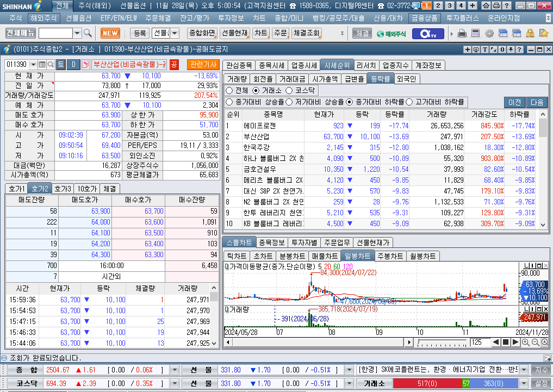Zoom out the chart with minus magnifier

535,342
